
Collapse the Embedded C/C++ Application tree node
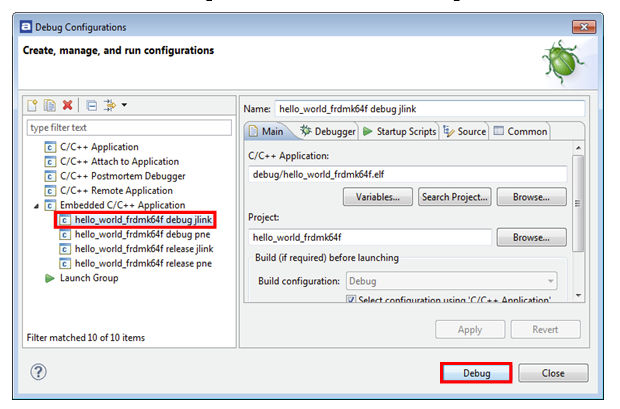(36, 205)
